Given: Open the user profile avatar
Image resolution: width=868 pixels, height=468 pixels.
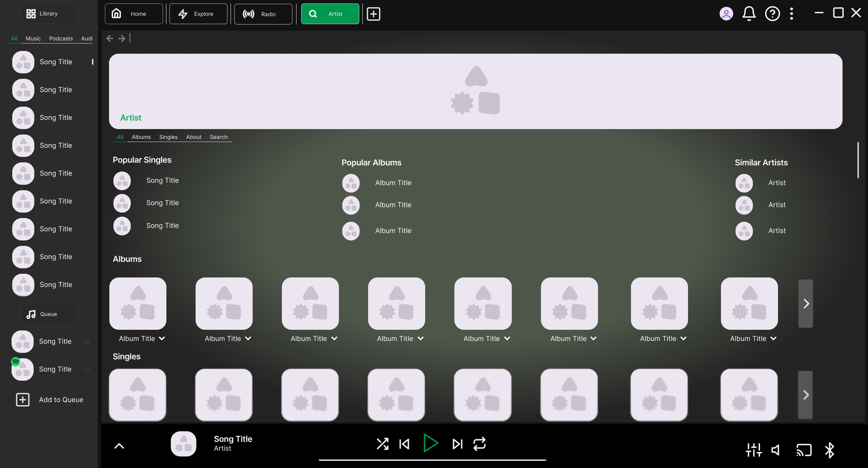Looking at the screenshot, I should pos(726,14).
